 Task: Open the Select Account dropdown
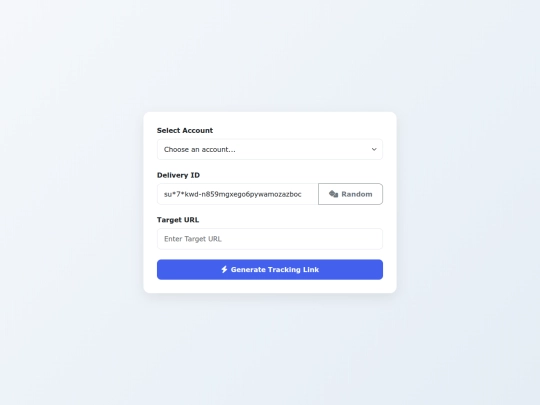(x=270, y=149)
